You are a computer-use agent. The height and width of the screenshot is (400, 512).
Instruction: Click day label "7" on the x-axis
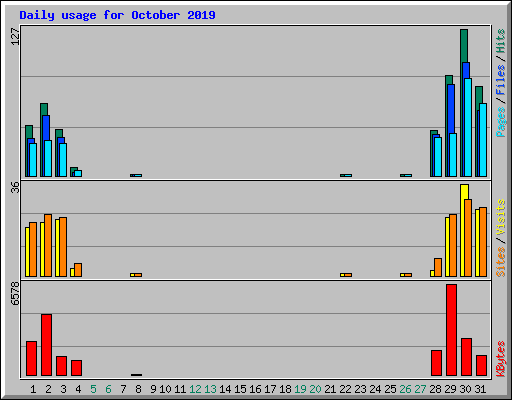coord(123,389)
